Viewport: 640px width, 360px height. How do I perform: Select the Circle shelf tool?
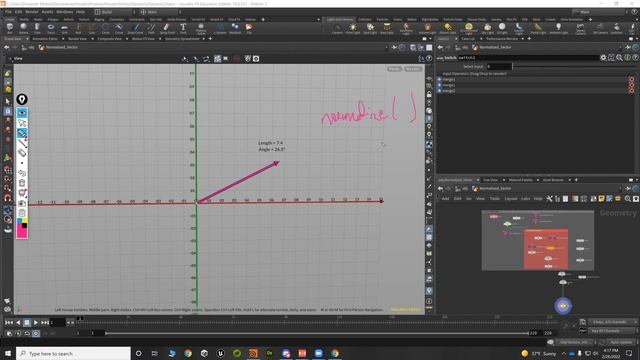pyautogui.click(x=105, y=28)
